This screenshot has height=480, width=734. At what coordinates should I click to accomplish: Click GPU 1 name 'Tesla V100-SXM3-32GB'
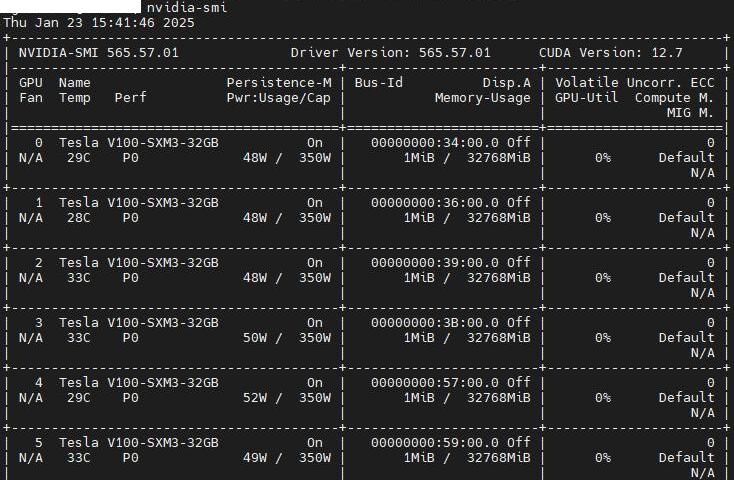139,202
